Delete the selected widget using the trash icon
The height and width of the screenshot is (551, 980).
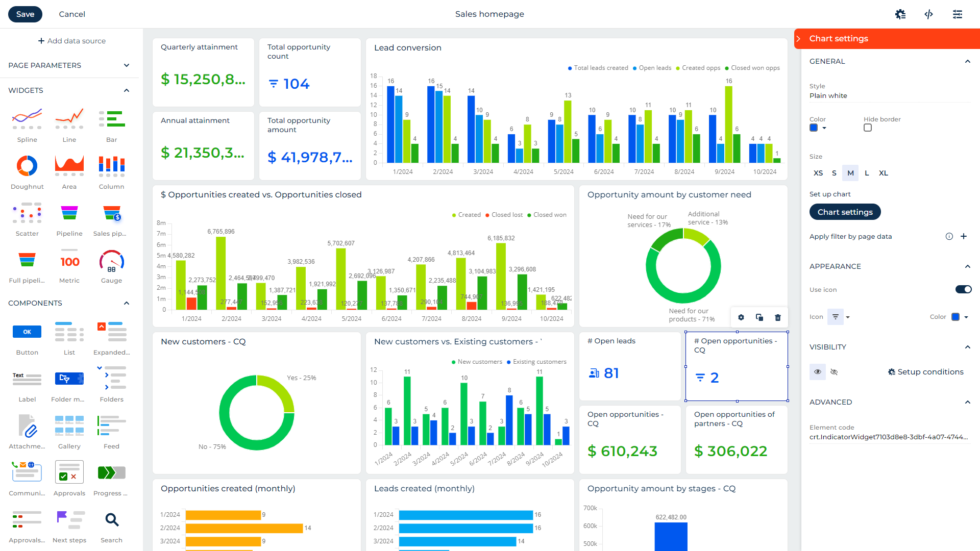778,317
